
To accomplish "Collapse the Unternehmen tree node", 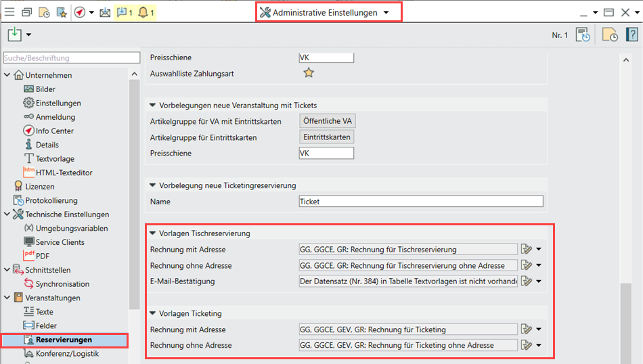I will (x=7, y=75).
